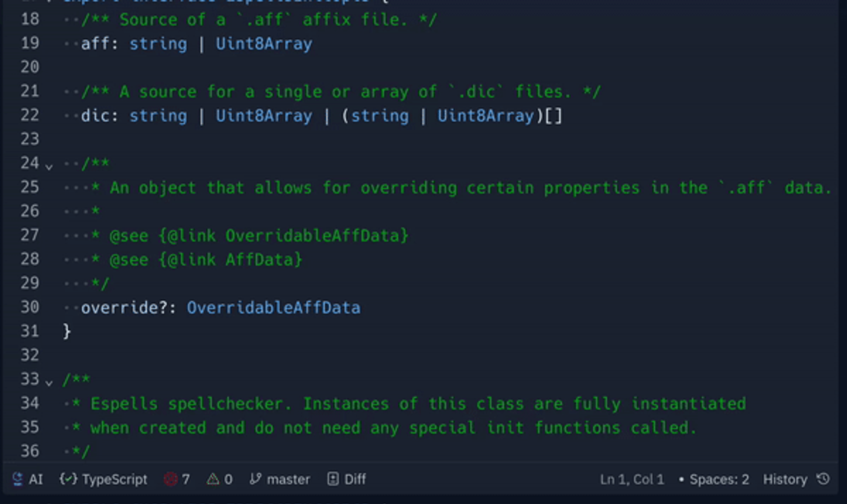Click line number 22 in the gutter
The image size is (847, 504).
tap(30, 115)
